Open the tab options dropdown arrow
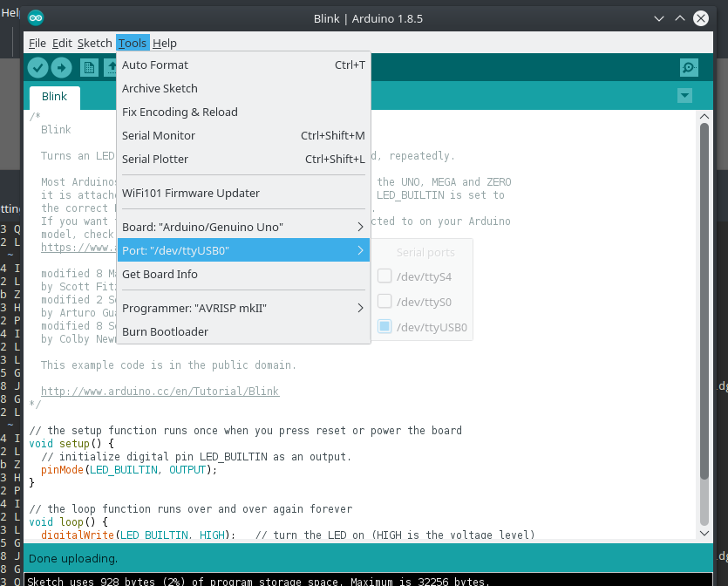Image resolution: width=728 pixels, height=586 pixels. coord(684,96)
